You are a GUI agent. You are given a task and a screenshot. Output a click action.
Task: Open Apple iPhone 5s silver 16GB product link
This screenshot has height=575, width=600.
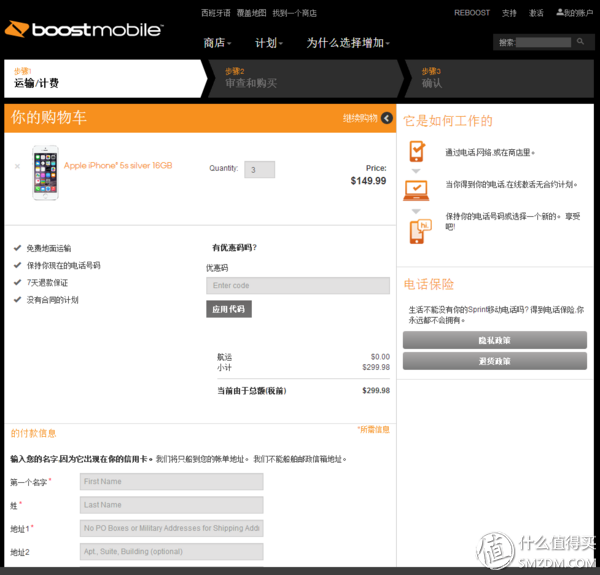pos(118,165)
